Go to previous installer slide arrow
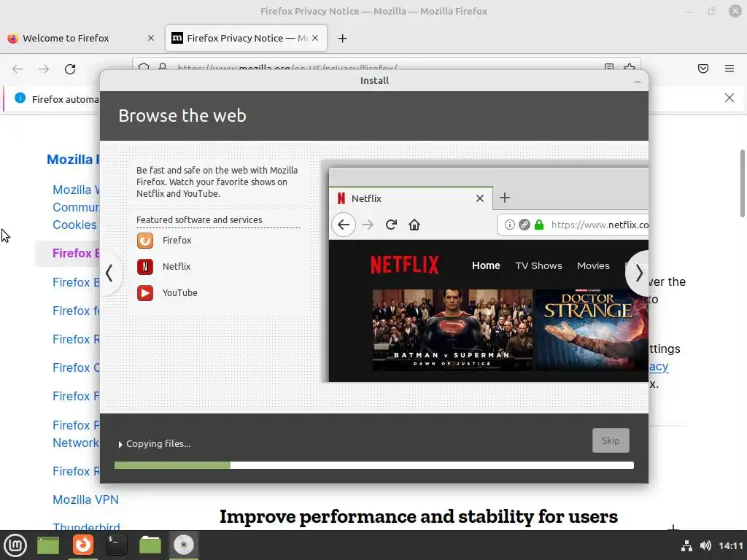This screenshot has width=747, height=560. 109,273
